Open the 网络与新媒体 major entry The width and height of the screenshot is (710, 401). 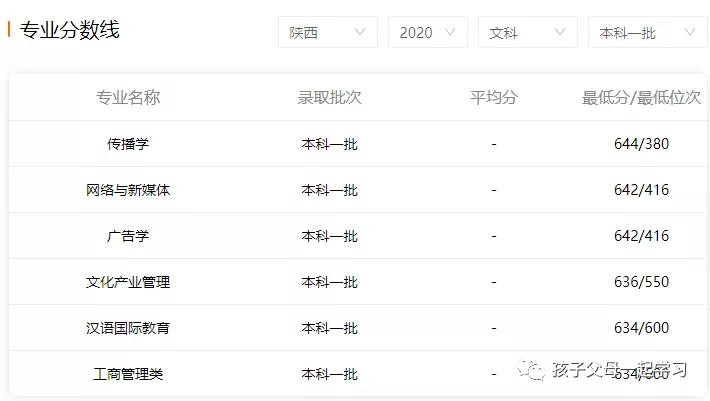click(x=128, y=190)
